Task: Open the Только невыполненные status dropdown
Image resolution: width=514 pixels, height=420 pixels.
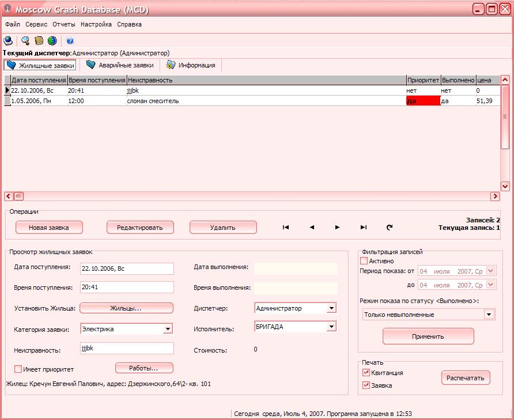Action: click(489, 315)
